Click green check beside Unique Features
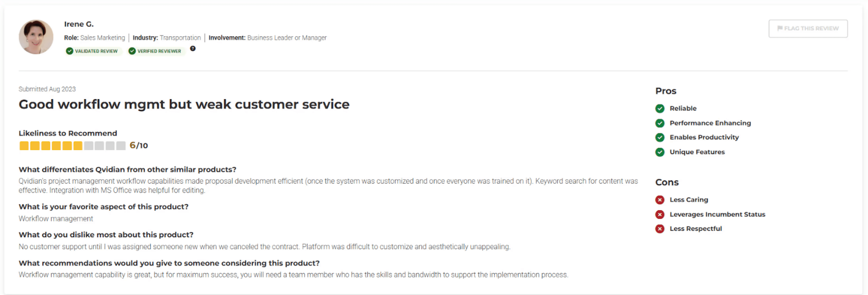 [x=660, y=152]
